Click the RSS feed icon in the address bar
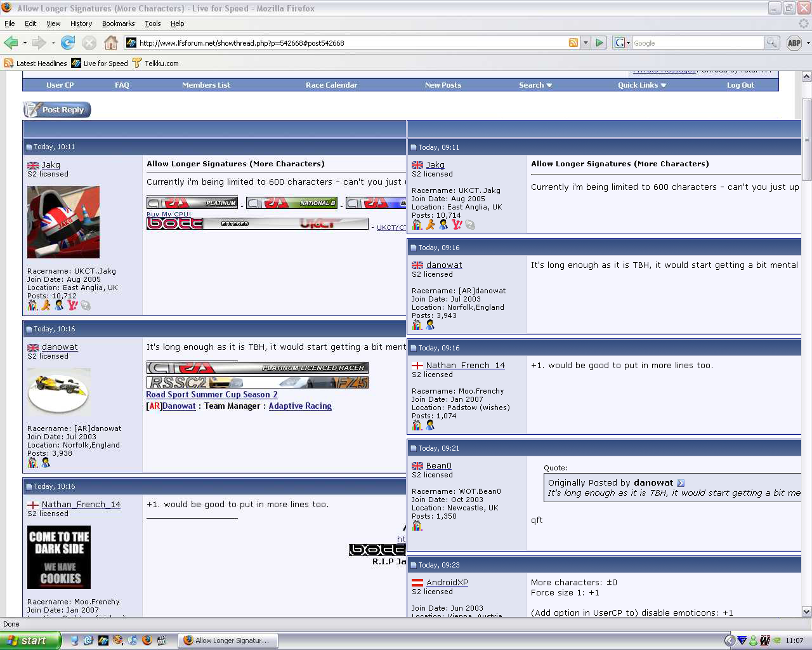 pyautogui.click(x=573, y=43)
